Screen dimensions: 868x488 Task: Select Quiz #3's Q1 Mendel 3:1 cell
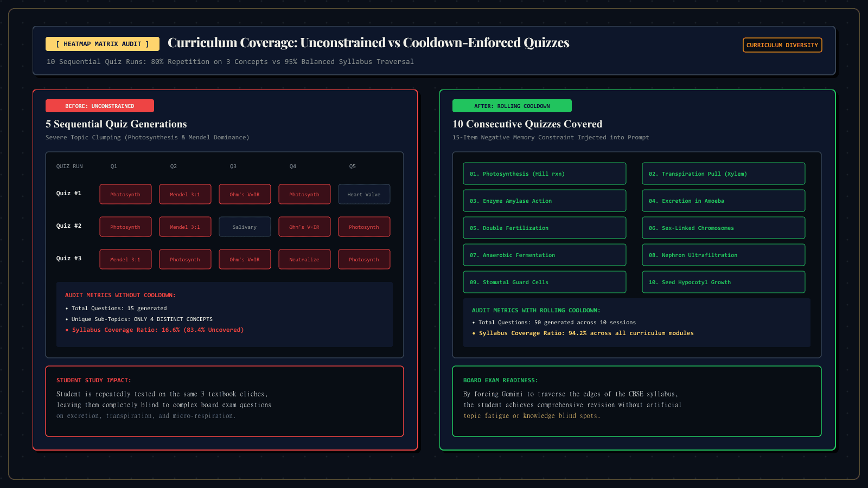click(x=125, y=259)
